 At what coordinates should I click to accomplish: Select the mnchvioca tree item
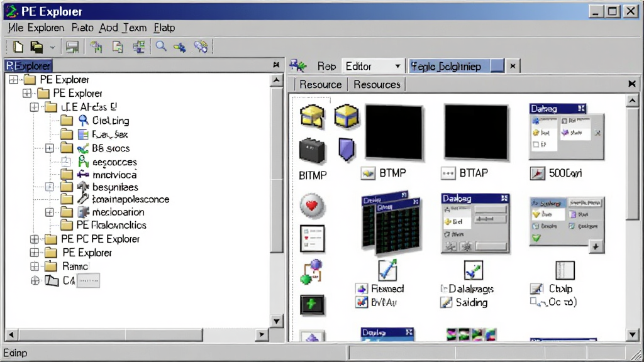coord(114,175)
